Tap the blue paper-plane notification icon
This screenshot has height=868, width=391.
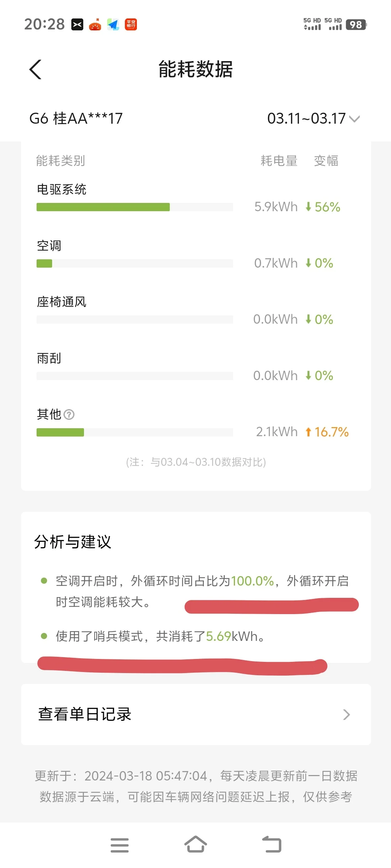[113, 25]
